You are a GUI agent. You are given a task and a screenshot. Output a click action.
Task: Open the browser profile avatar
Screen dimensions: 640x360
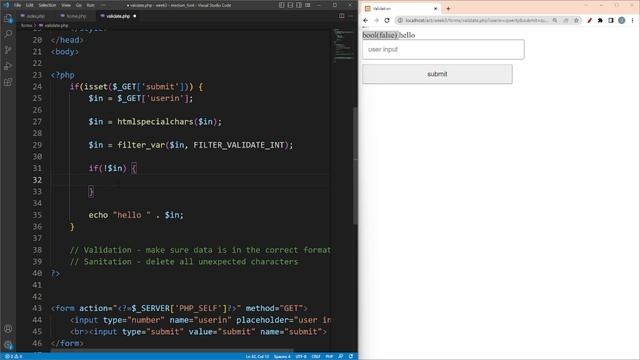[621, 20]
